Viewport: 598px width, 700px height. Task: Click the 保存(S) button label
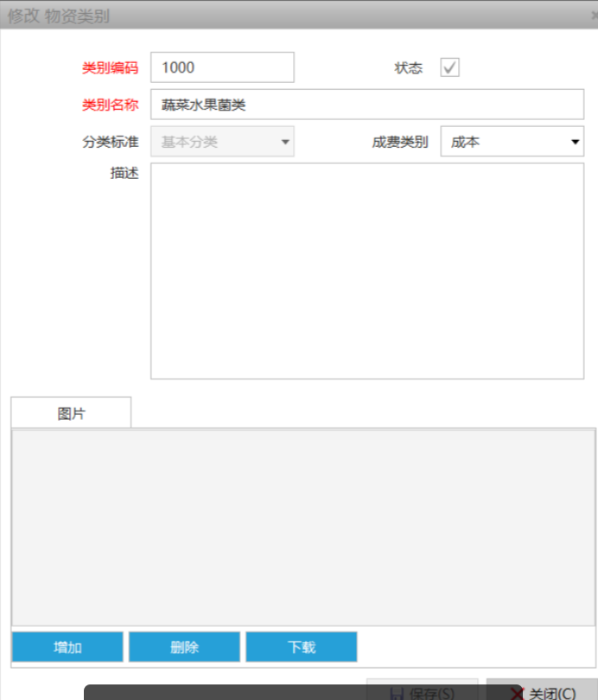[x=432, y=693]
